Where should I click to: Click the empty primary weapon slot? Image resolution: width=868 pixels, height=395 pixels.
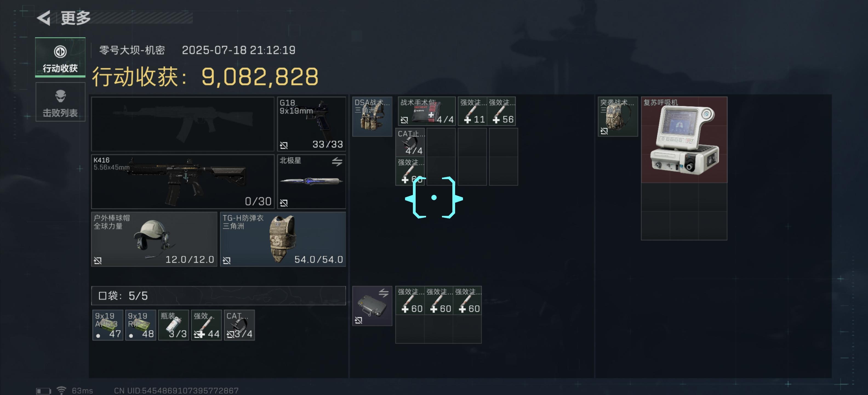tap(183, 124)
